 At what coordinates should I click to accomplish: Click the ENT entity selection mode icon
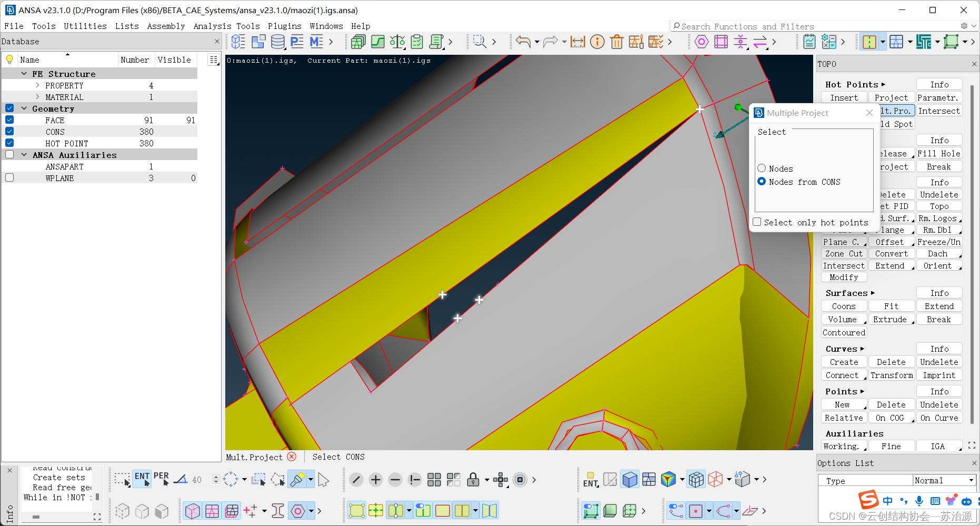pos(142,479)
